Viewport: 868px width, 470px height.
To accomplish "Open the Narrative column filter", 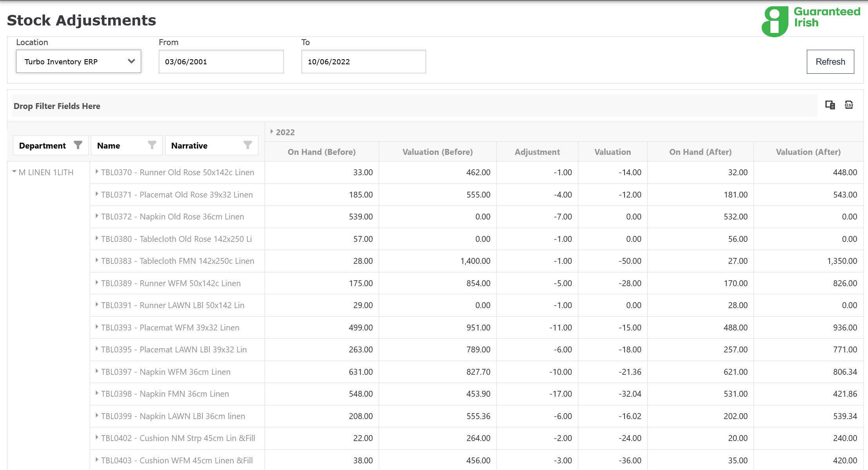I will [247, 145].
